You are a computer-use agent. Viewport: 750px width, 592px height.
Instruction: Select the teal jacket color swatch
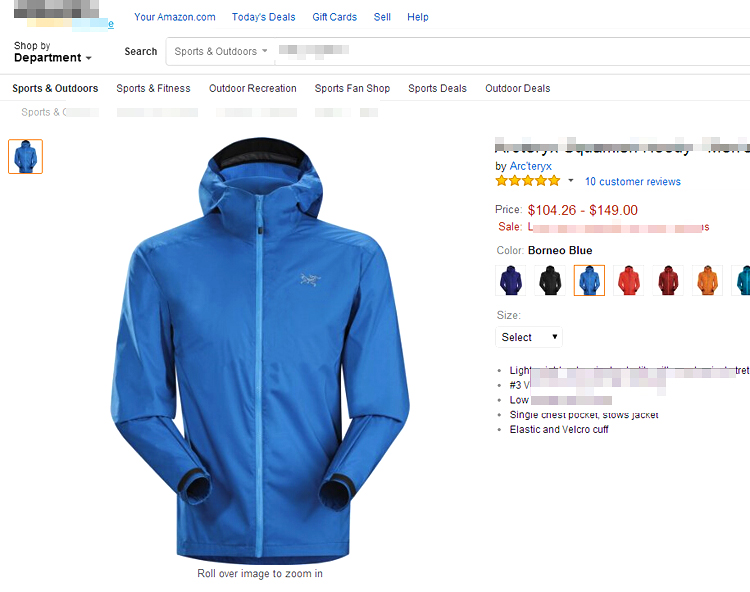[741, 280]
